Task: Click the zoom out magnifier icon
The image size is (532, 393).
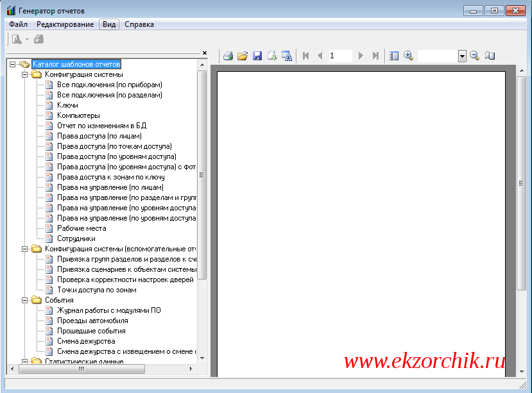Action: point(475,56)
